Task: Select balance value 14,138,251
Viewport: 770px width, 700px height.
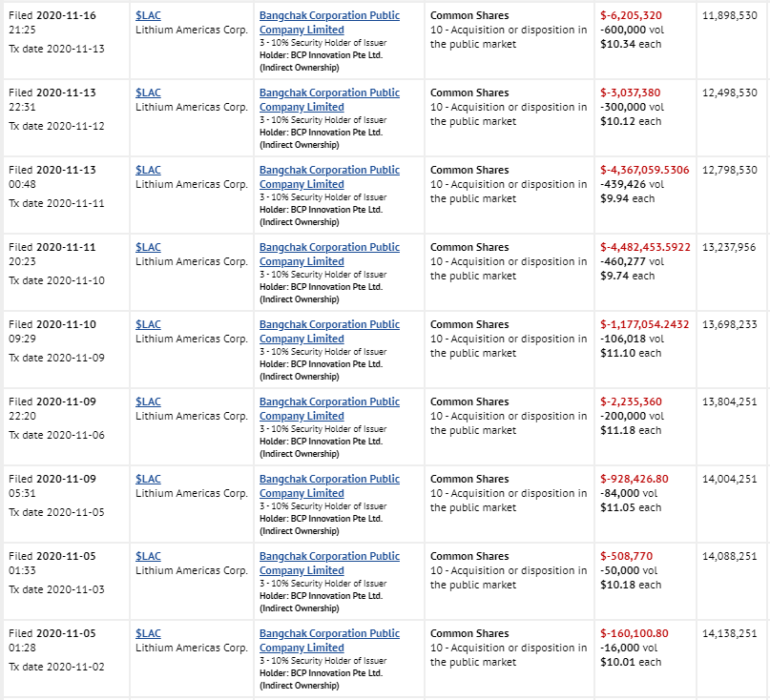Action: (730, 633)
